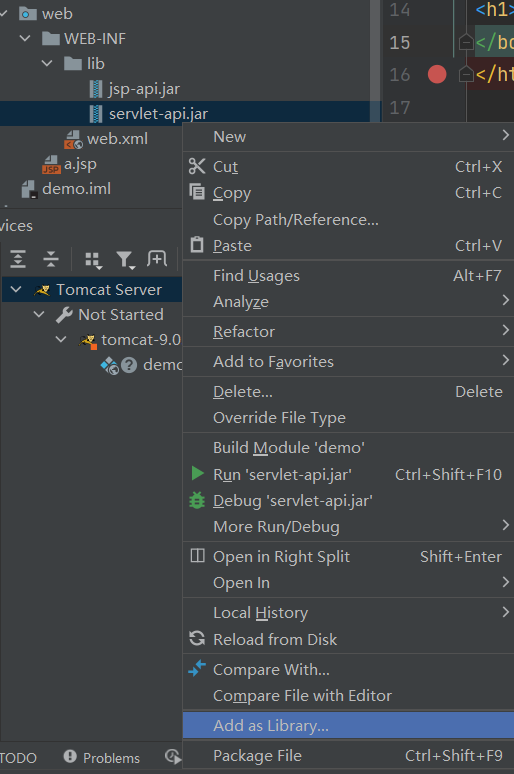This screenshot has height=774, width=514.
Task: Select the web folder
Action: pyautogui.click(x=57, y=13)
